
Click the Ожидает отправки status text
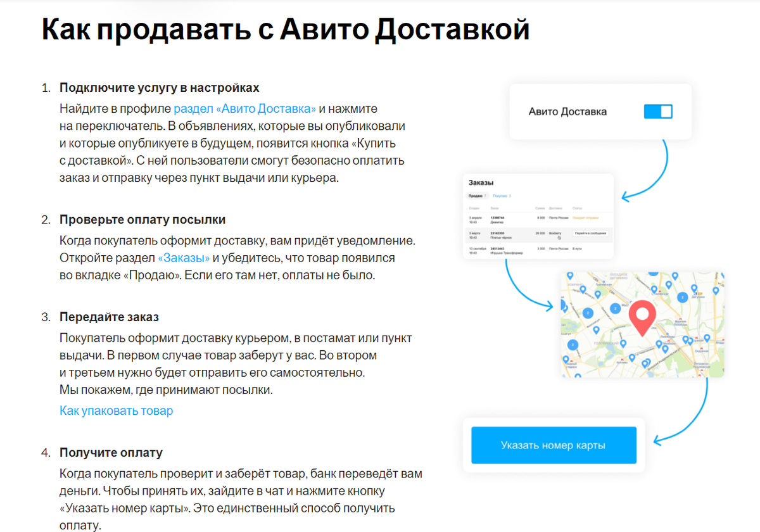585,218
